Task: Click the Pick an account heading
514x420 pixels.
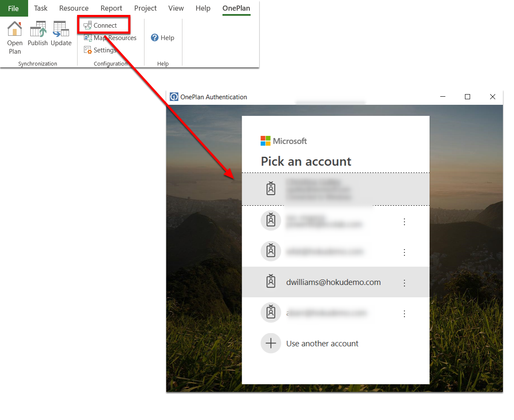Action: pyautogui.click(x=306, y=161)
